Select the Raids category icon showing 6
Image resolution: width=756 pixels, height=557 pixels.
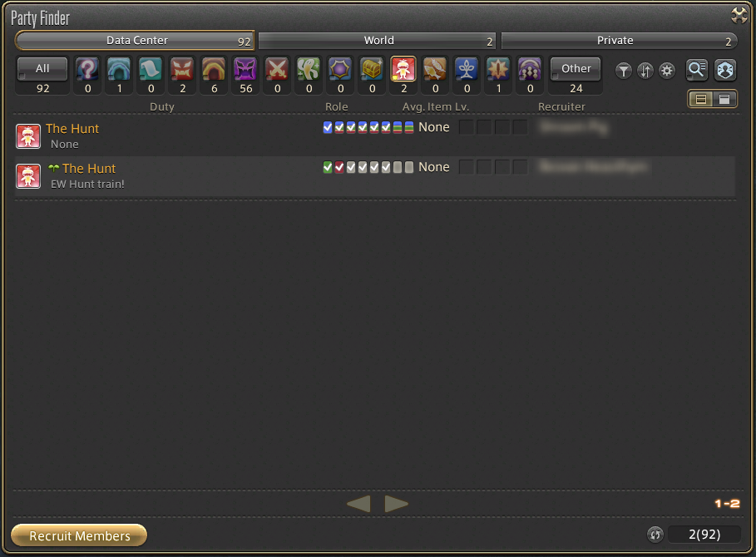point(213,70)
